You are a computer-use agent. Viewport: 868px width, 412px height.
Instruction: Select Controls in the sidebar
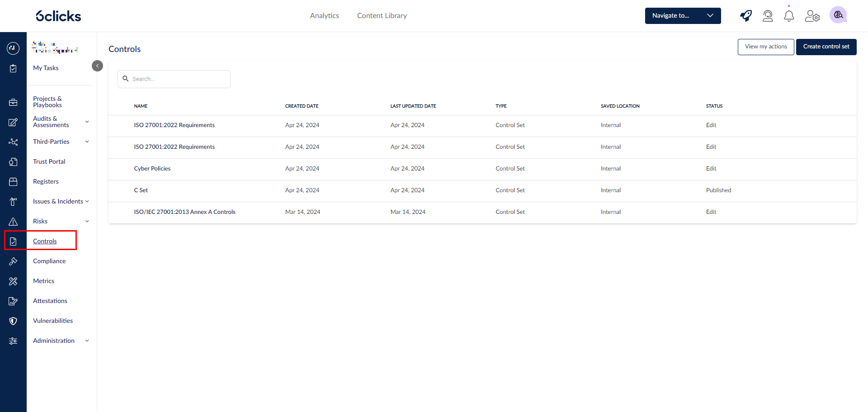coord(45,241)
